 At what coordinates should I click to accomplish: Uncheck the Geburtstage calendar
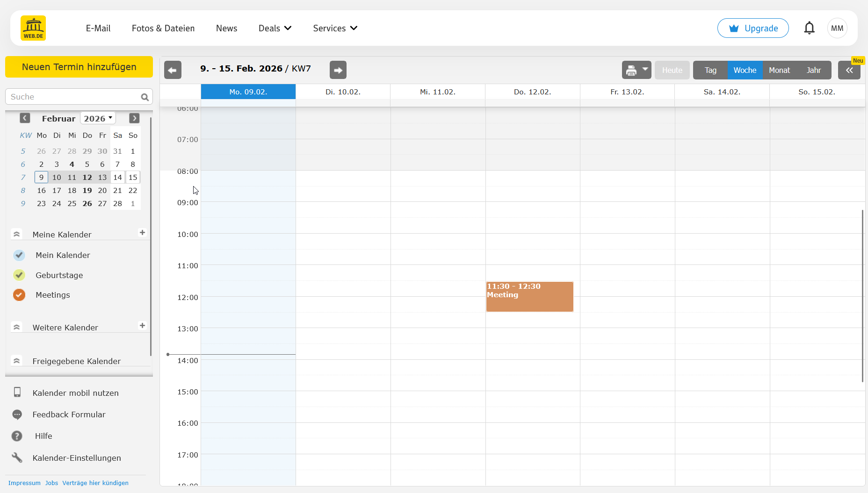19,275
